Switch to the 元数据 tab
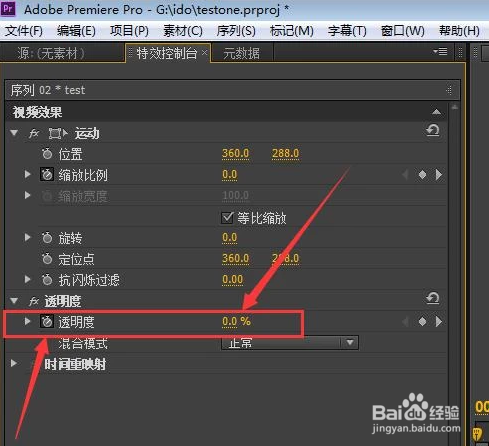The height and width of the screenshot is (446, 489). (x=241, y=53)
